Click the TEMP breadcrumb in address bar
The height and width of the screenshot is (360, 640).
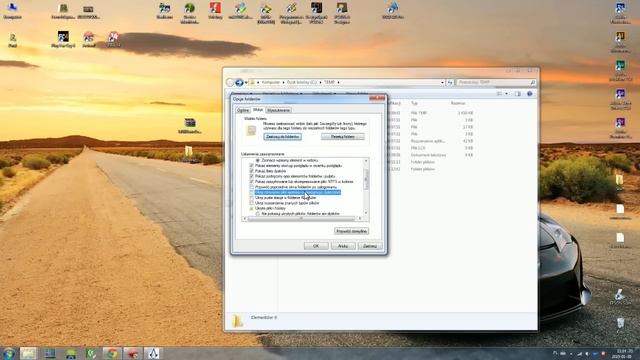(329, 82)
